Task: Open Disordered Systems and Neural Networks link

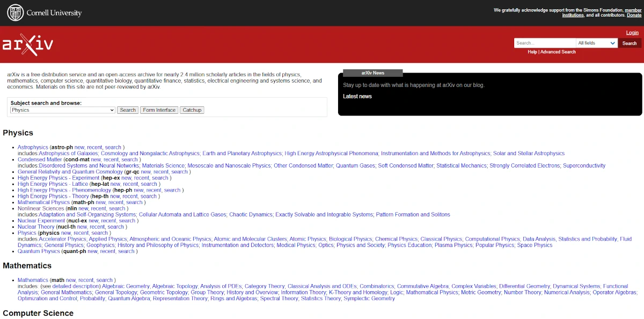Action: (x=89, y=166)
